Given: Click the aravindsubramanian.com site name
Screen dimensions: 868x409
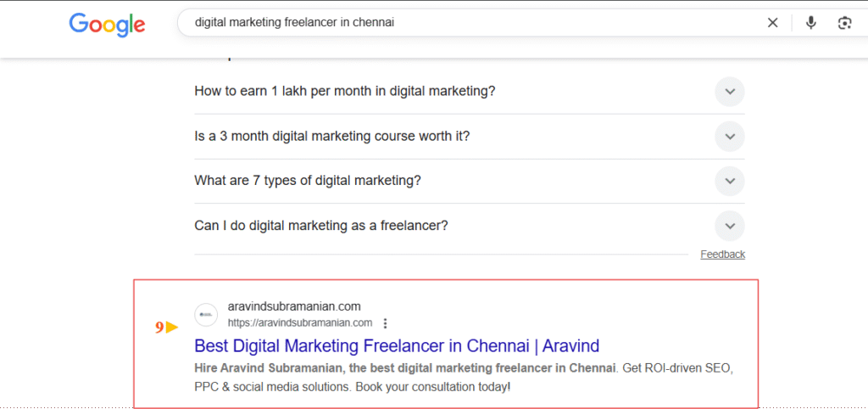Looking at the screenshot, I should click(x=294, y=306).
